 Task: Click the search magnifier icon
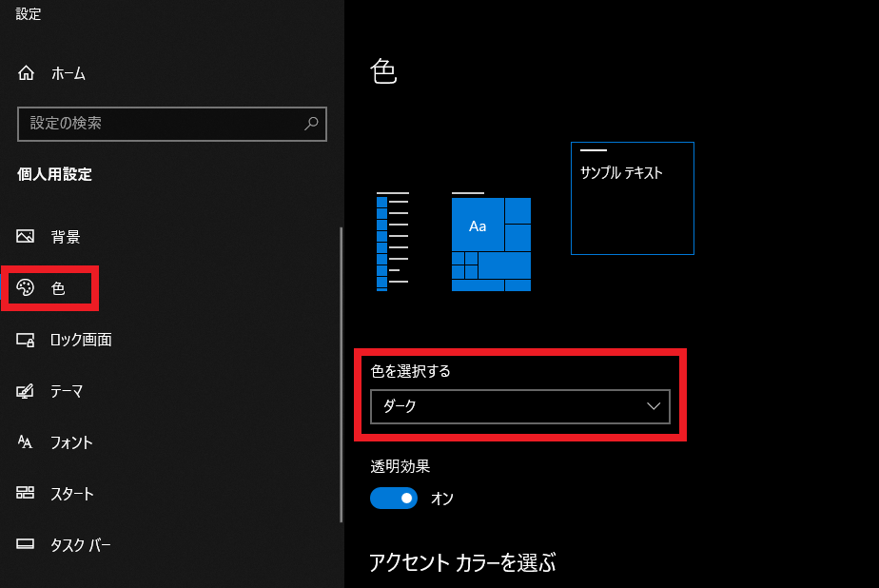311,124
